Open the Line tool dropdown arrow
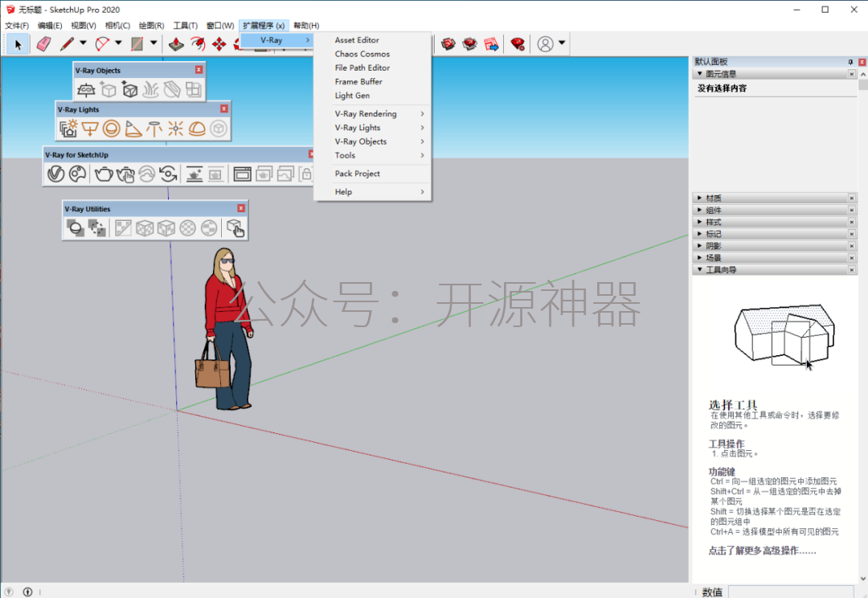Viewport: 868px width, 598px height. tap(83, 43)
